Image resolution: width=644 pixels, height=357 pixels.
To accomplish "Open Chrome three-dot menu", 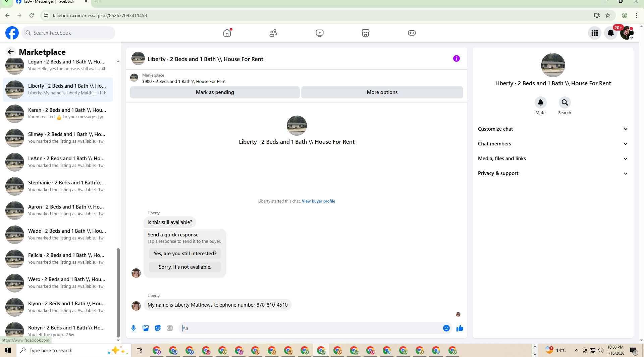I will 637,15.
